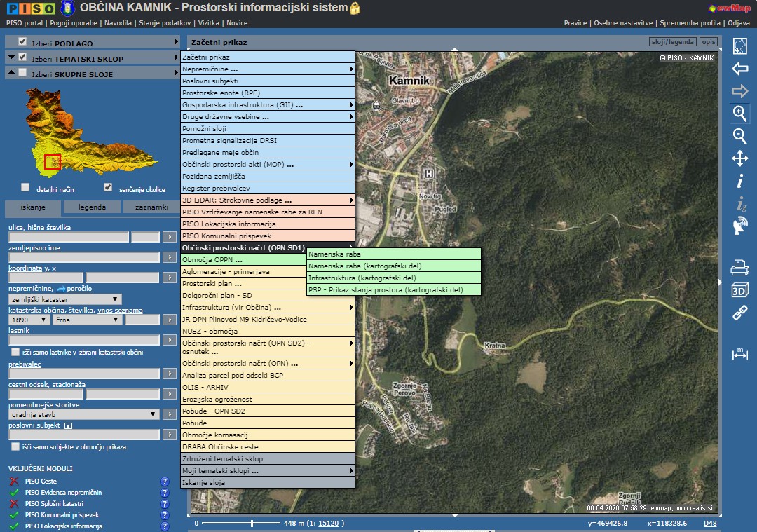Open the 'gradnja stavb' services dropdown
This screenshot has height=532, width=757.
83,414
